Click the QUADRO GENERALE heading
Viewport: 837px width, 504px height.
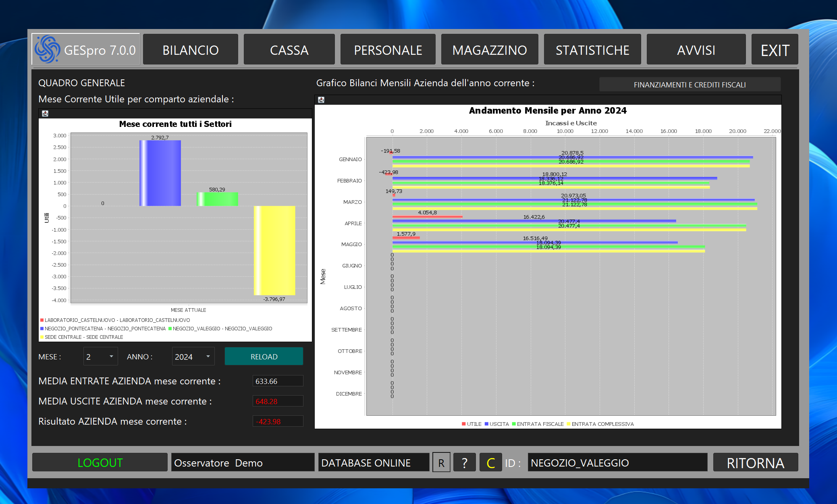pyautogui.click(x=81, y=83)
